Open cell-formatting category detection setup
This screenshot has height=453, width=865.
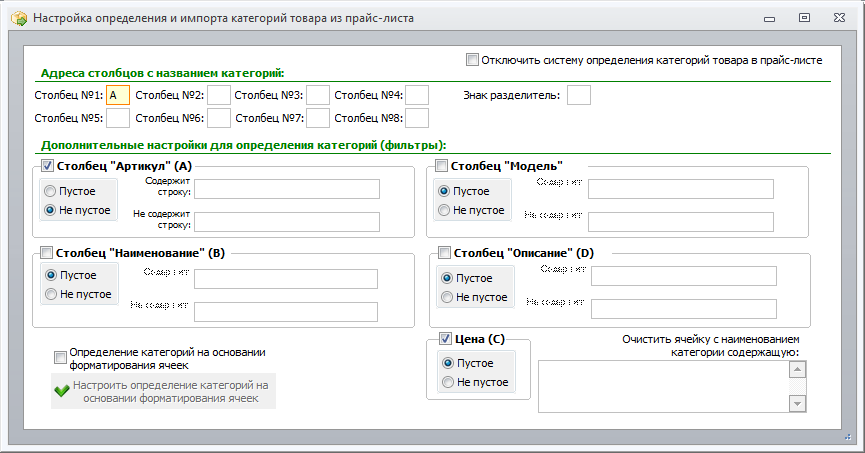pyautogui.click(x=163, y=391)
